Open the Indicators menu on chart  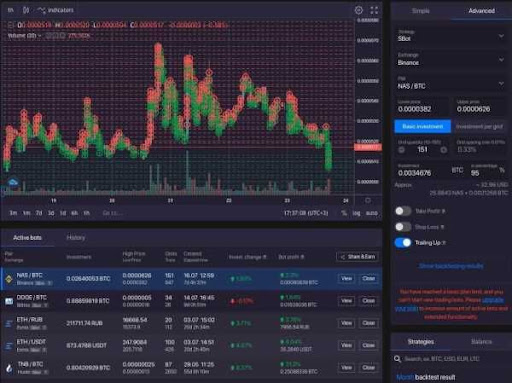coord(56,10)
